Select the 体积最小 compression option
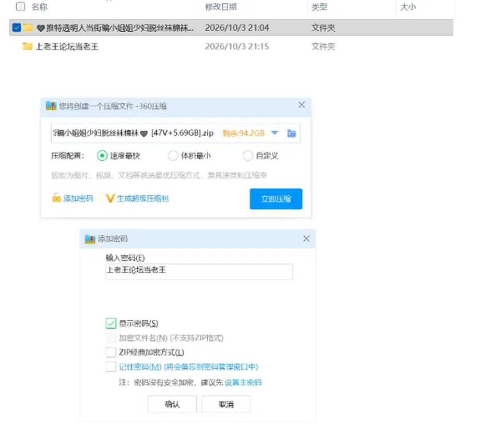The image size is (501, 448). coord(173,156)
